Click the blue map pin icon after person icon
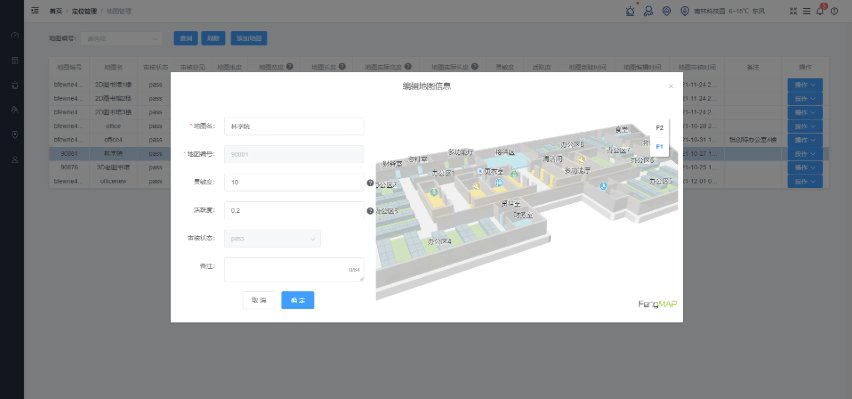 pyautogui.click(x=667, y=11)
